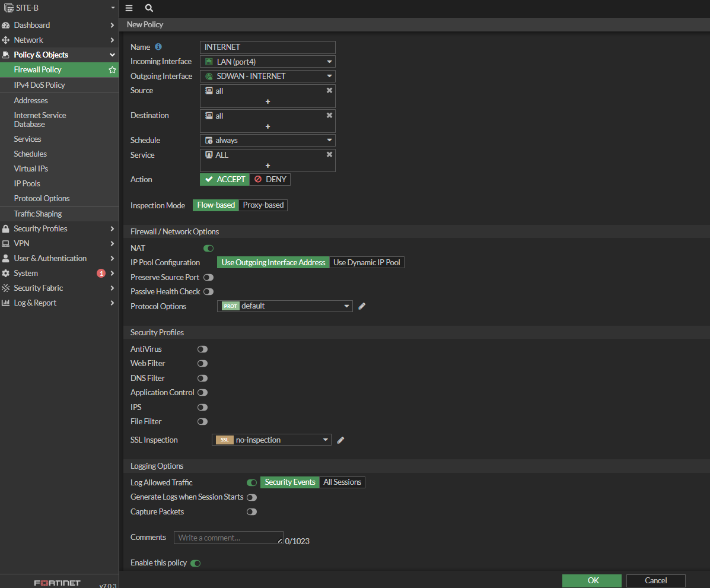Open the Incoming Interface dropdown
This screenshot has height=588, width=710.
[x=268, y=62]
